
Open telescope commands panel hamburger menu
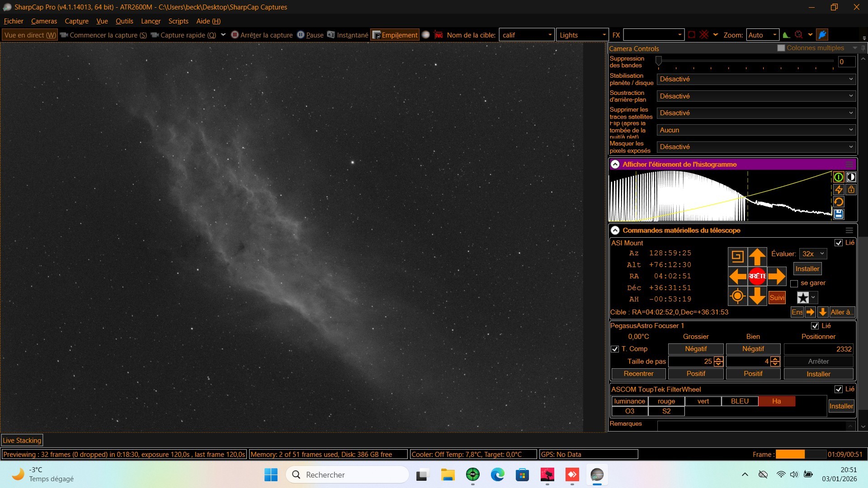pos(849,230)
